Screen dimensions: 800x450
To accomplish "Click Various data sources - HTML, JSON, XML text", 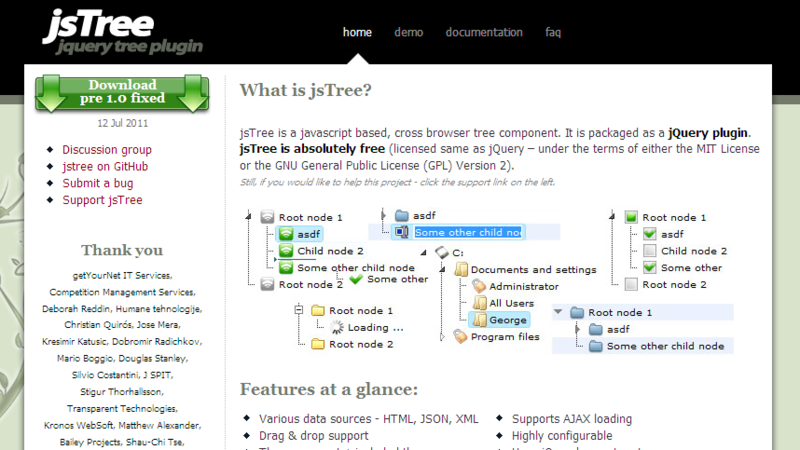I will pyautogui.click(x=368, y=419).
